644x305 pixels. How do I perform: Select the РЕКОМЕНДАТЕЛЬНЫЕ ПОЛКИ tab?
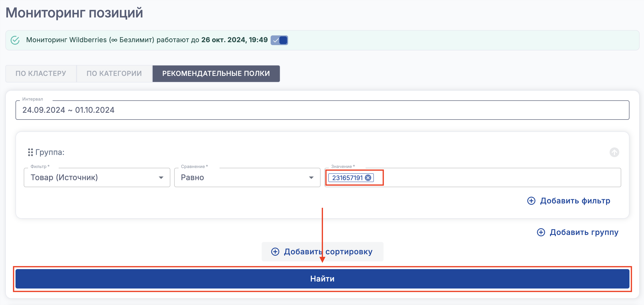click(x=216, y=73)
